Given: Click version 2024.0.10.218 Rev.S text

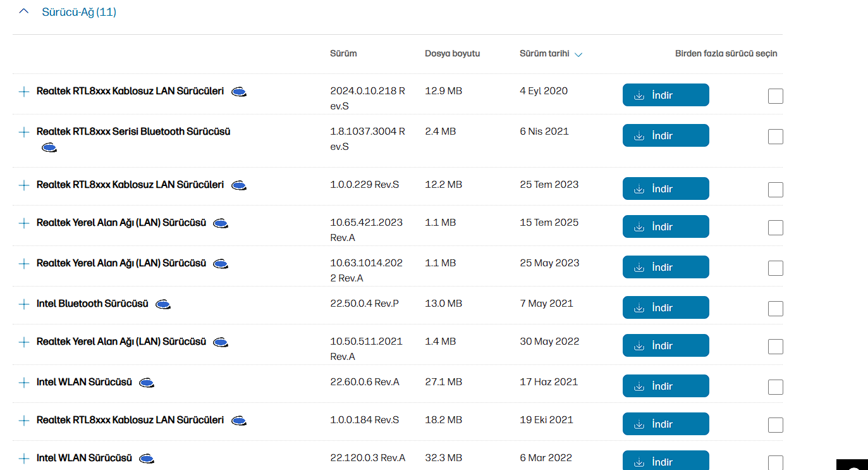Looking at the screenshot, I should pos(368,99).
